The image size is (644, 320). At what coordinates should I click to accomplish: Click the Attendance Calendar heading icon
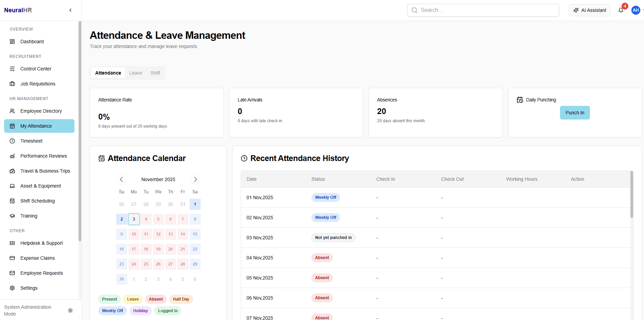[102, 158]
